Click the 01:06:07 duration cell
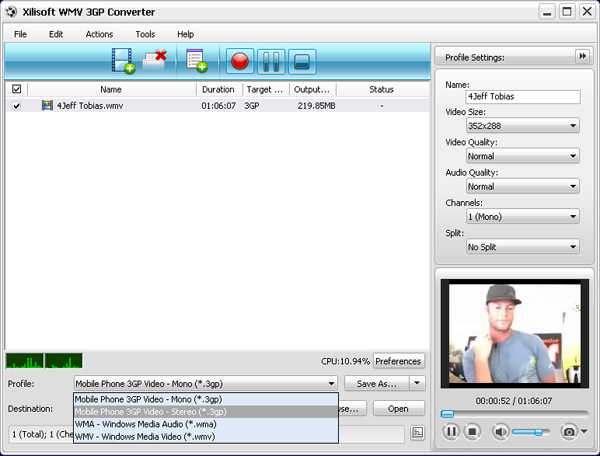600x456 pixels. click(x=218, y=106)
